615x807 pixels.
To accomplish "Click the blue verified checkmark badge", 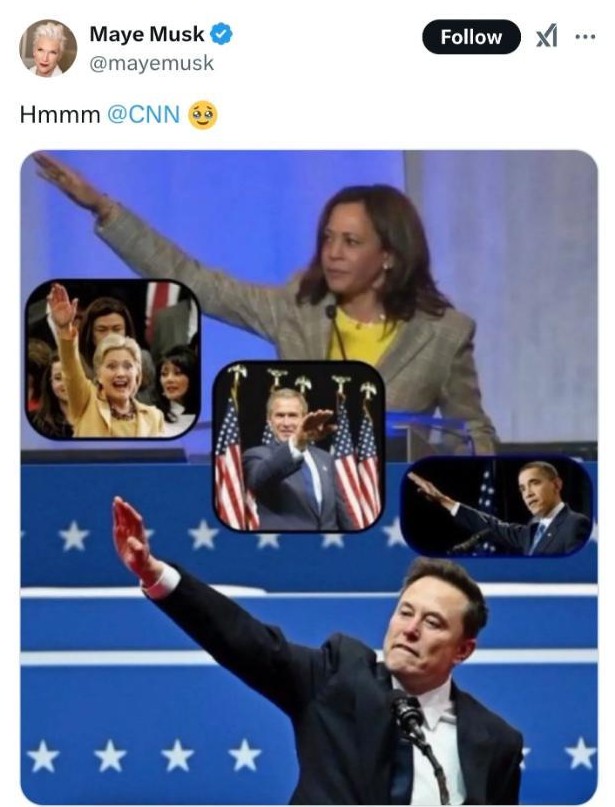I will [221, 34].
